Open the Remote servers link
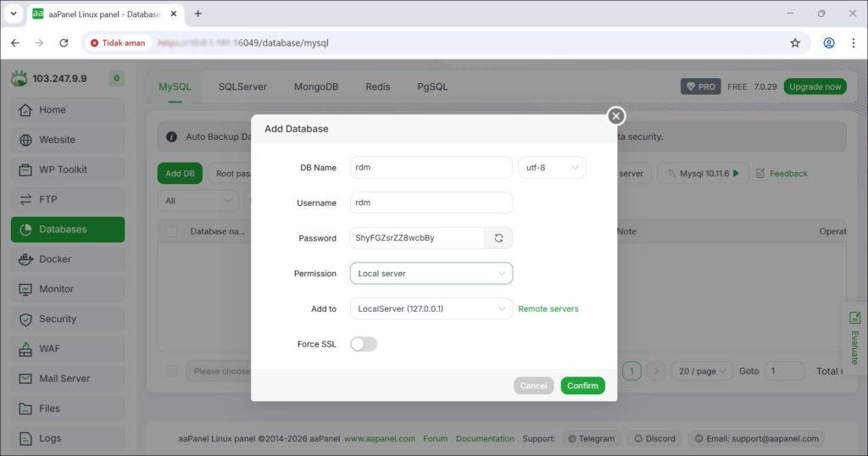The image size is (868, 456). pyautogui.click(x=548, y=309)
